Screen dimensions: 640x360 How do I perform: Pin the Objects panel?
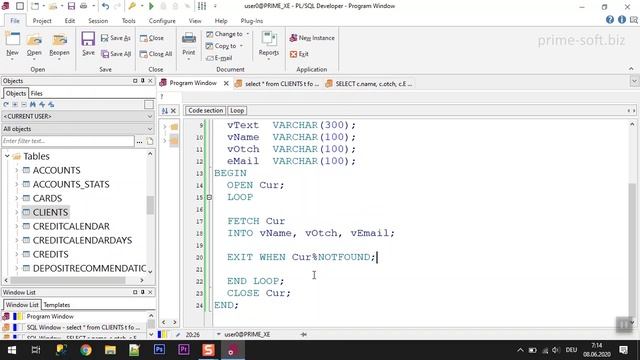click(x=142, y=81)
